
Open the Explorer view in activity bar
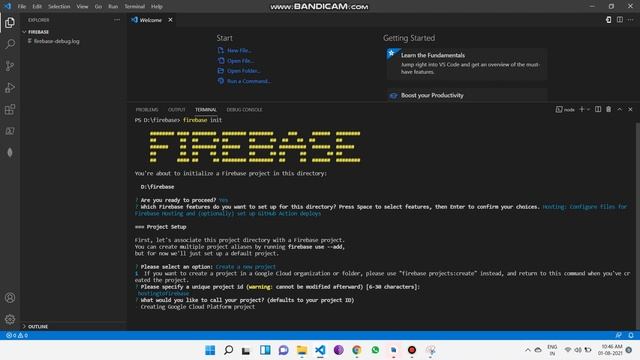click(x=10, y=22)
